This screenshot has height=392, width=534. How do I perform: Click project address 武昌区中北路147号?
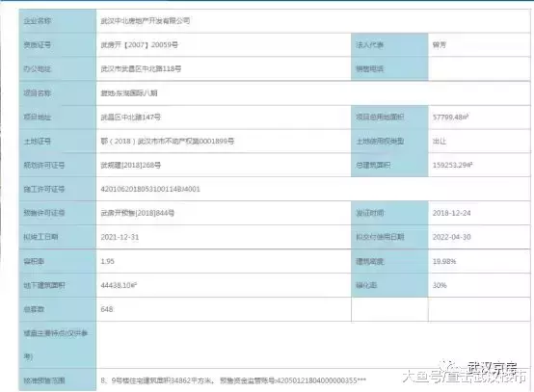click(131, 118)
